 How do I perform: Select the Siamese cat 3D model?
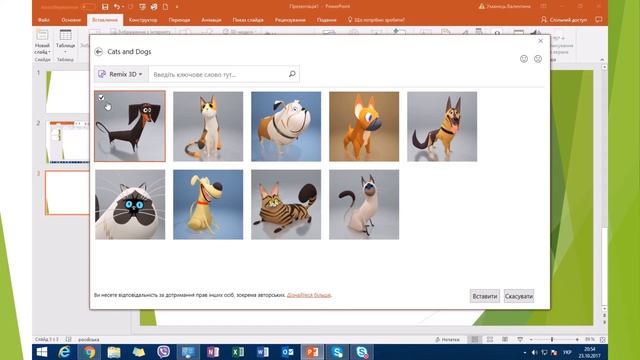[364, 204]
